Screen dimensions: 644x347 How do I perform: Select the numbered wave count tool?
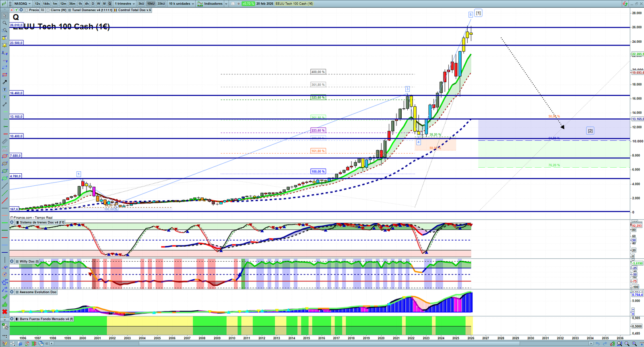click(4, 282)
